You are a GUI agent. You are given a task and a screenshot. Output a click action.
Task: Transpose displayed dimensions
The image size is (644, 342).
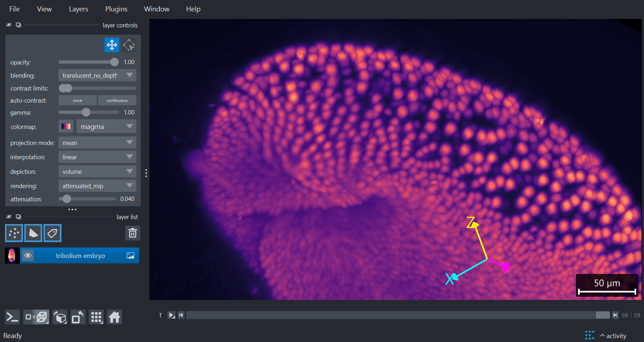78,317
